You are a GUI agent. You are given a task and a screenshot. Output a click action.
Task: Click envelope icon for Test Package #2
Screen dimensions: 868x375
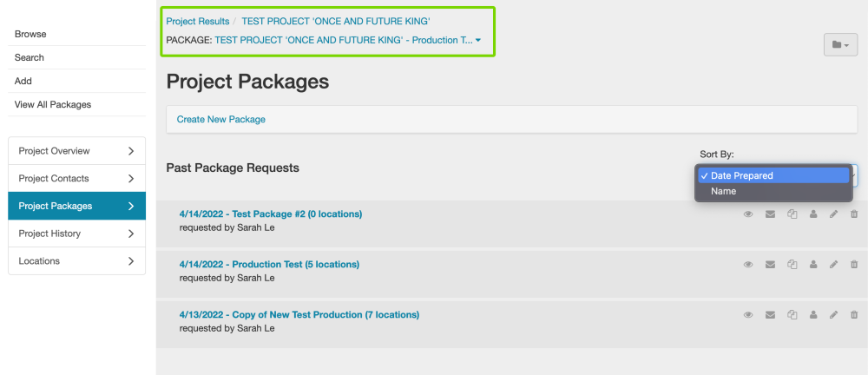[x=770, y=214]
